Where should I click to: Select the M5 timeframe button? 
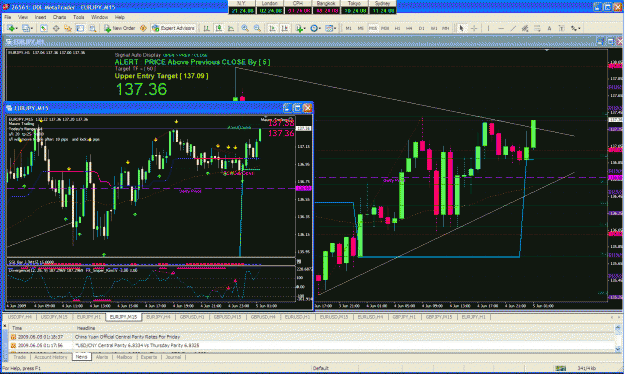click(360, 28)
